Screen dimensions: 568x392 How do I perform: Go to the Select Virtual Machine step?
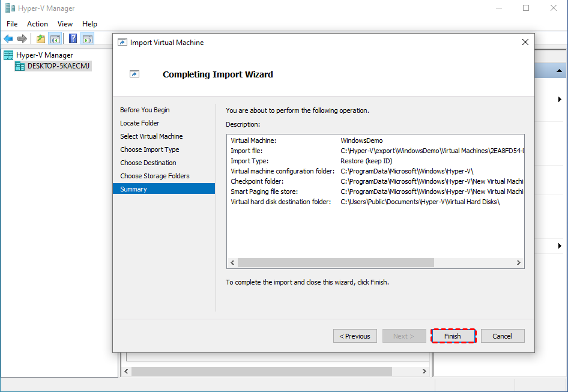point(151,136)
